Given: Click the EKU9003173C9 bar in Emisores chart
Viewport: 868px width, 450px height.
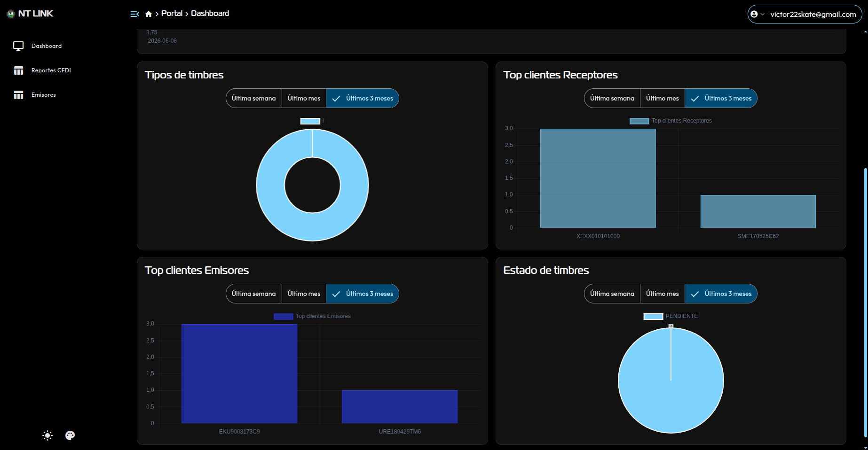Looking at the screenshot, I should pyautogui.click(x=239, y=374).
